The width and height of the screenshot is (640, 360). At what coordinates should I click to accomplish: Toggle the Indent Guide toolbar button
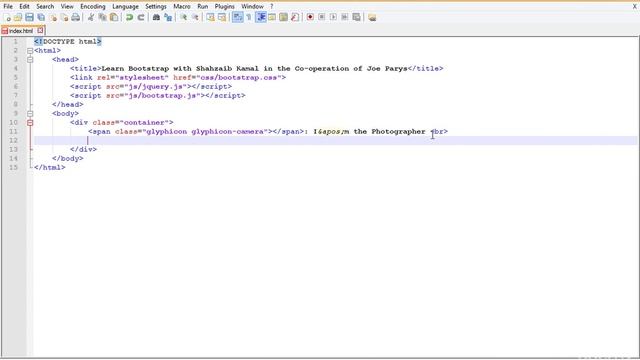[260, 17]
